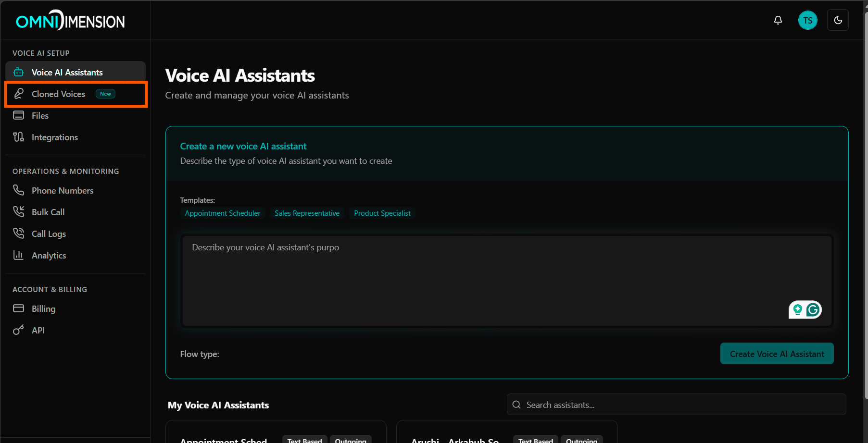868x443 pixels.
Task: Toggle dark mode with the moon button
Action: pyautogui.click(x=838, y=20)
